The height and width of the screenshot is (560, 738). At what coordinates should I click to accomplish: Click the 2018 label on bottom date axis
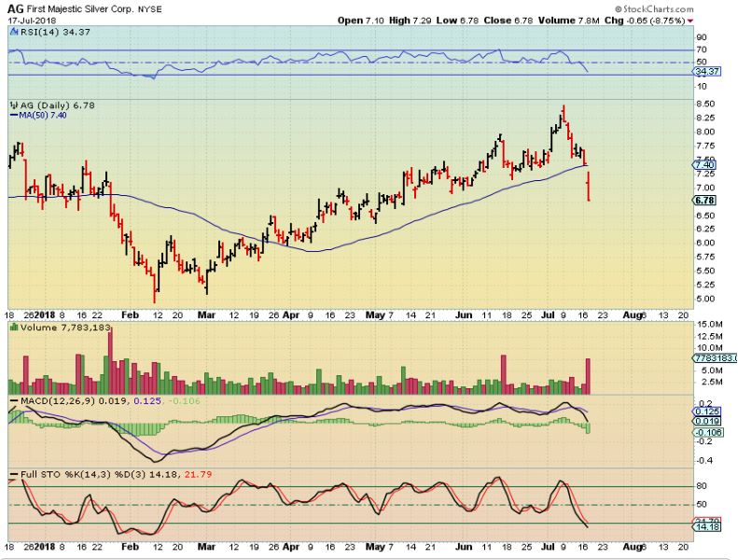pyautogui.click(x=45, y=547)
